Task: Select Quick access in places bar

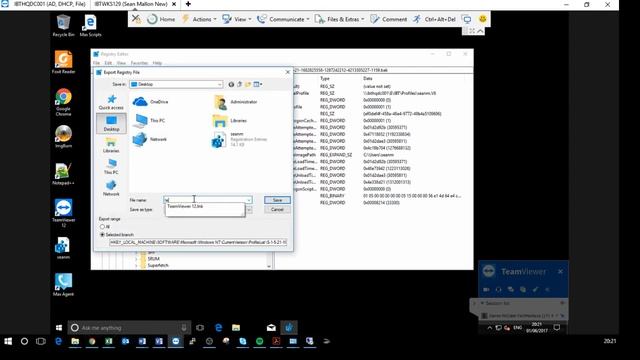Action: [x=111, y=102]
